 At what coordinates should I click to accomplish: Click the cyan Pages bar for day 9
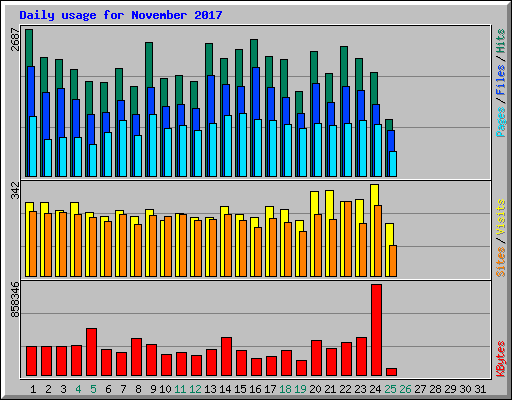pyautogui.click(x=153, y=146)
